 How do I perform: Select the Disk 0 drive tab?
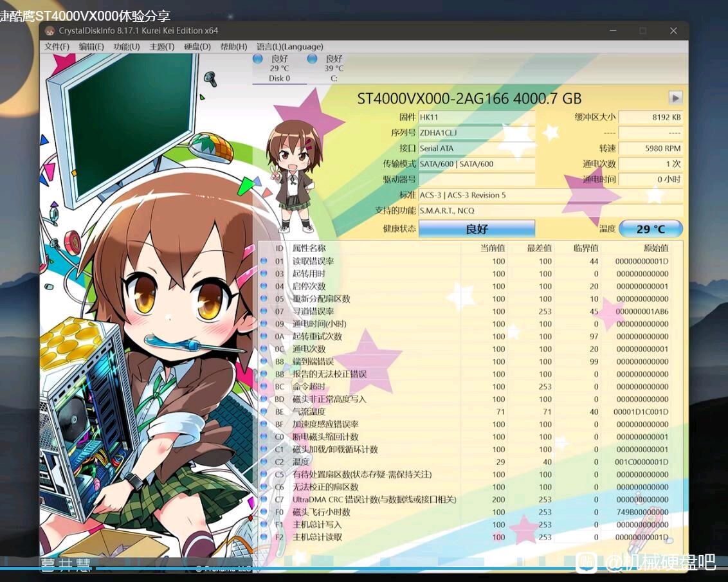point(280,68)
